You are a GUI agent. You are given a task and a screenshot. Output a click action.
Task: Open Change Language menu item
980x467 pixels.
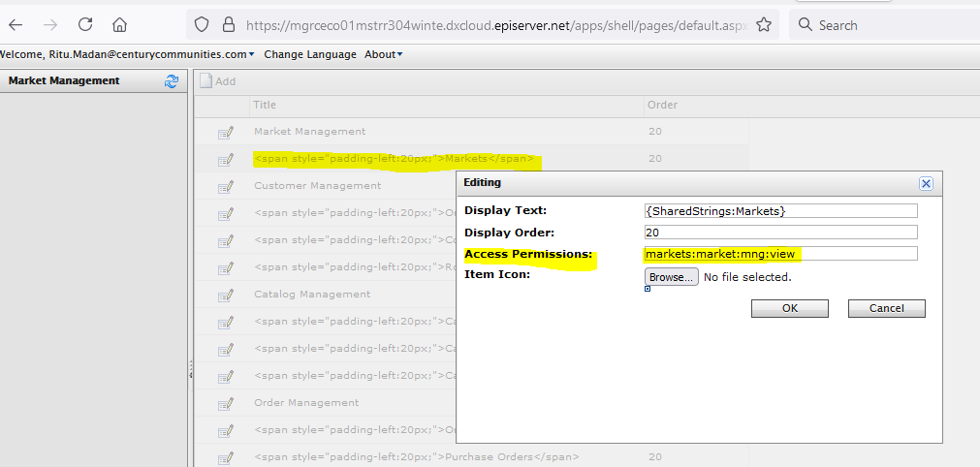click(x=309, y=54)
